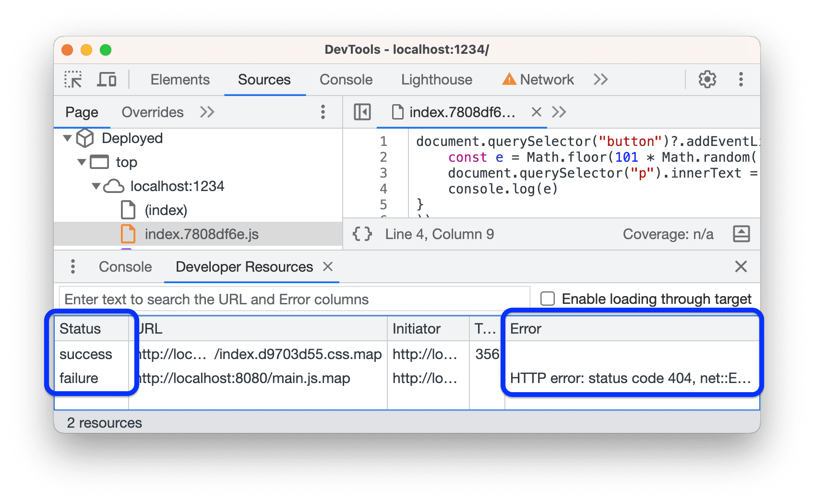Image resolution: width=814 pixels, height=504 pixels.
Task: Collapse the Deployed tree node
Action: pos(68,138)
